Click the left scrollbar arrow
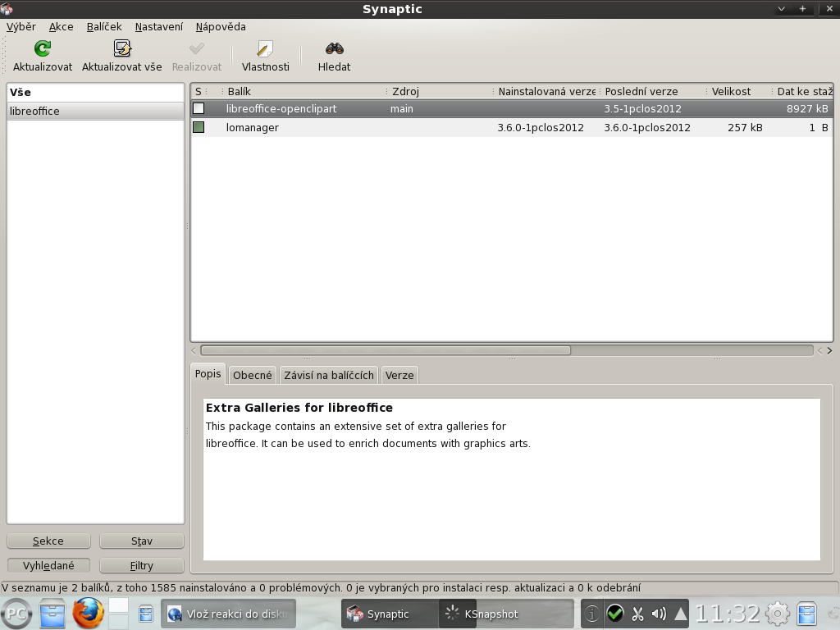 coord(194,350)
